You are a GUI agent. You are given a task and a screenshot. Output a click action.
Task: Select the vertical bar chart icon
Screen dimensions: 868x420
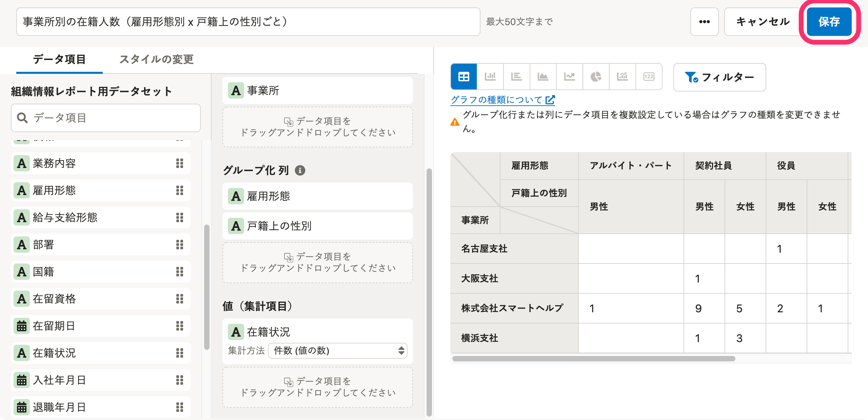490,77
